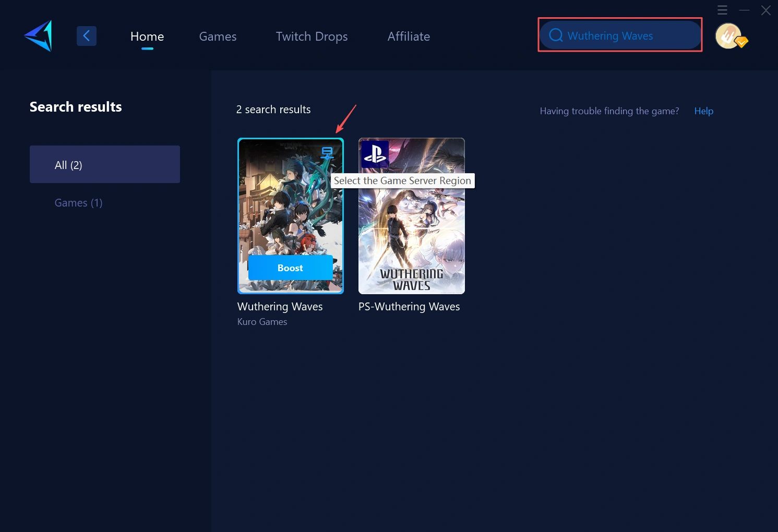This screenshot has height=532, width=778.
Task: Go back using the left arrow button
Action: (x=87, y=36)
